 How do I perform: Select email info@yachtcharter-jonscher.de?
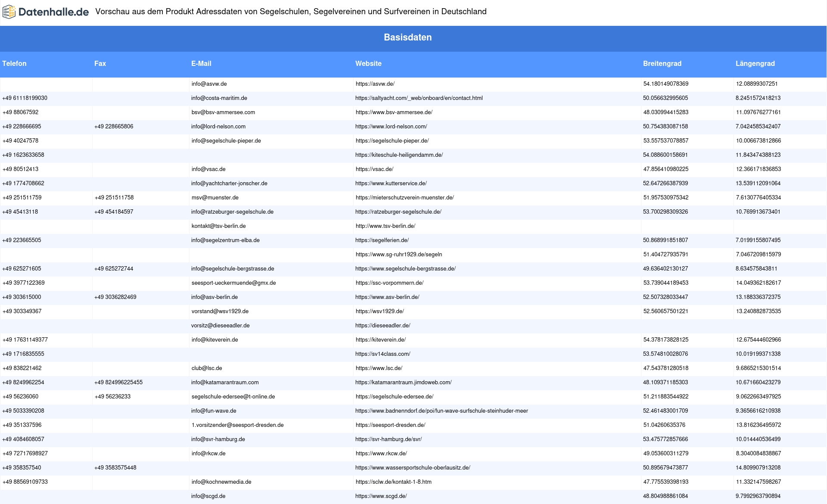tap(229, 184)
